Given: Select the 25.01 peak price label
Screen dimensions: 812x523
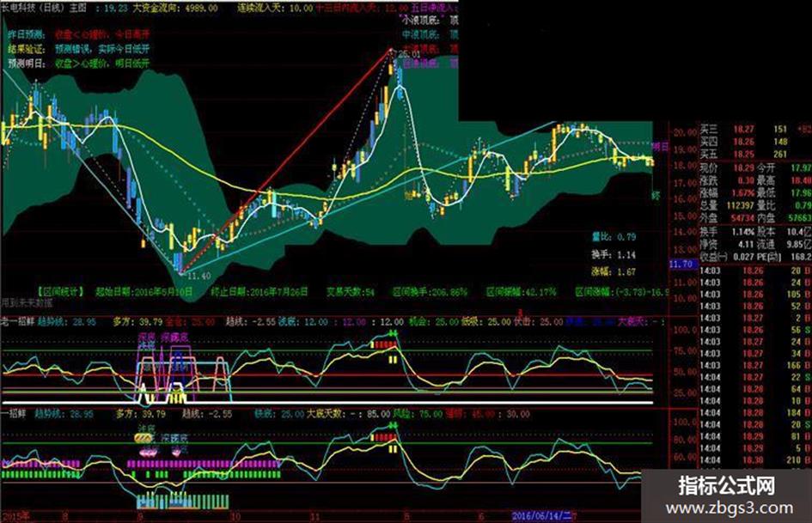Looking at the screenshot, I should 410,54.
